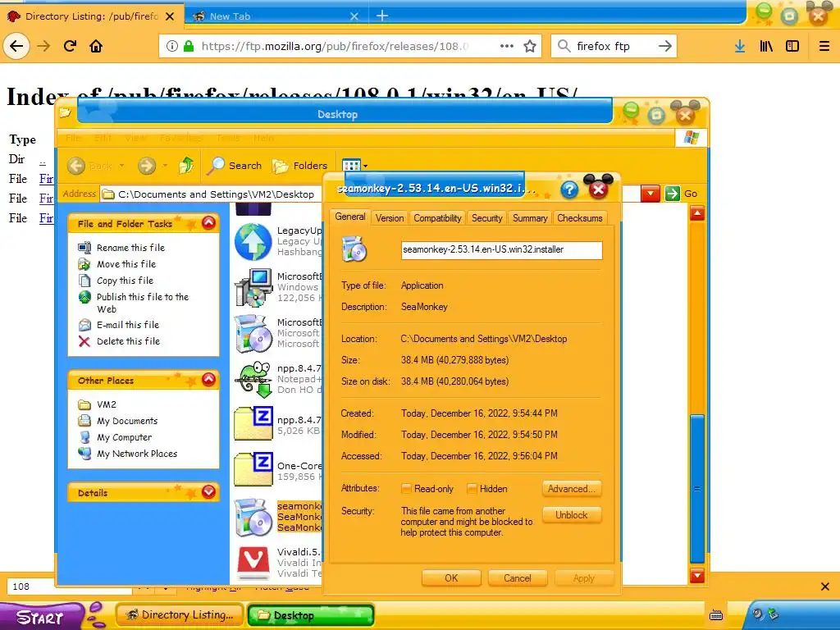
Task: Click Up folder icon in Explorer toolbar
Action: point(186,166)
